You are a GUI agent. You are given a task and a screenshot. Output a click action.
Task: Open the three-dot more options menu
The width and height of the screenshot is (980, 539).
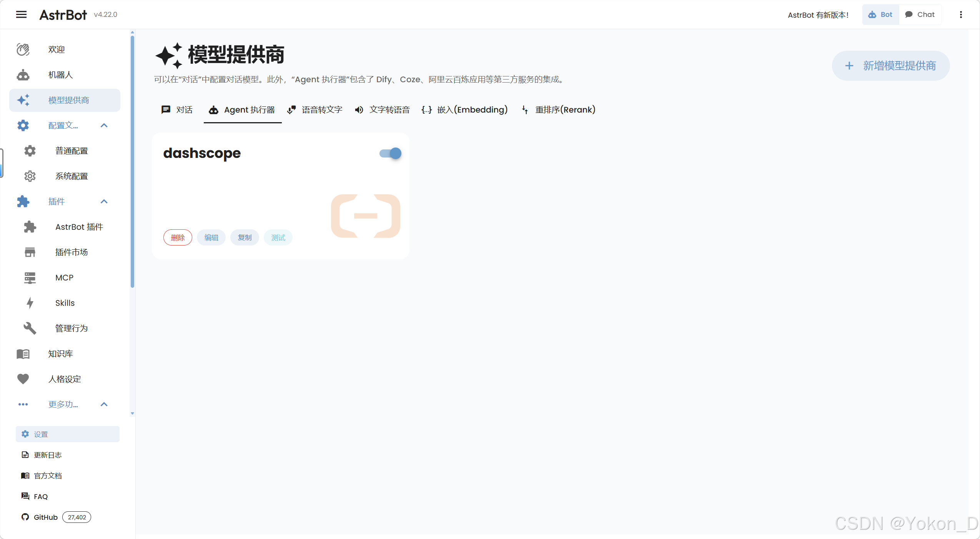click(961, 15)
